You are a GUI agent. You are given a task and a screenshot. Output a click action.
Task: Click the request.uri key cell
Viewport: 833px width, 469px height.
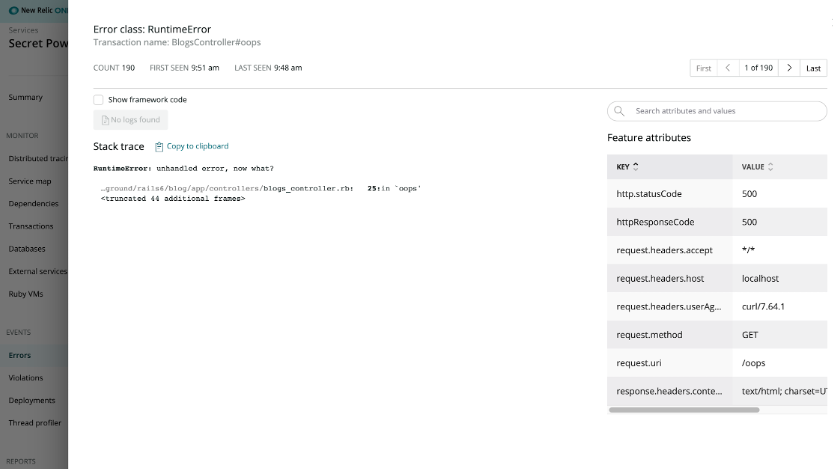(x=669, y=363)
